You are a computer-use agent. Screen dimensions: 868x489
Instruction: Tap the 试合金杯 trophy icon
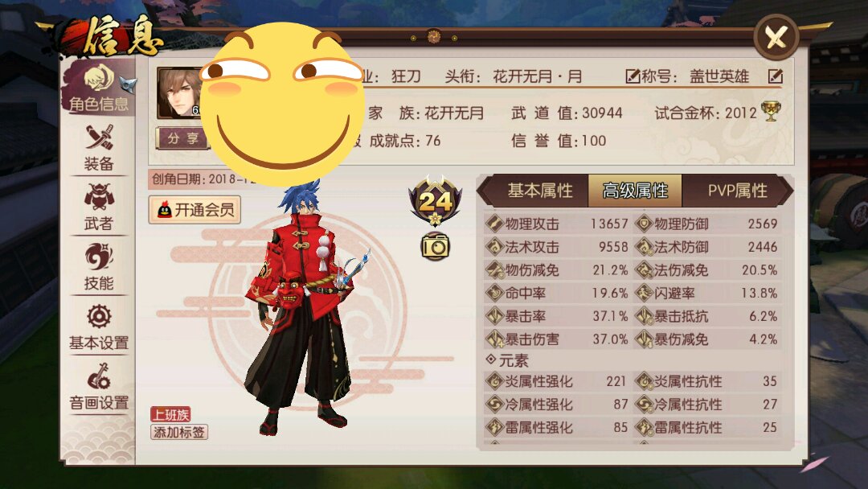click(771, 111)
